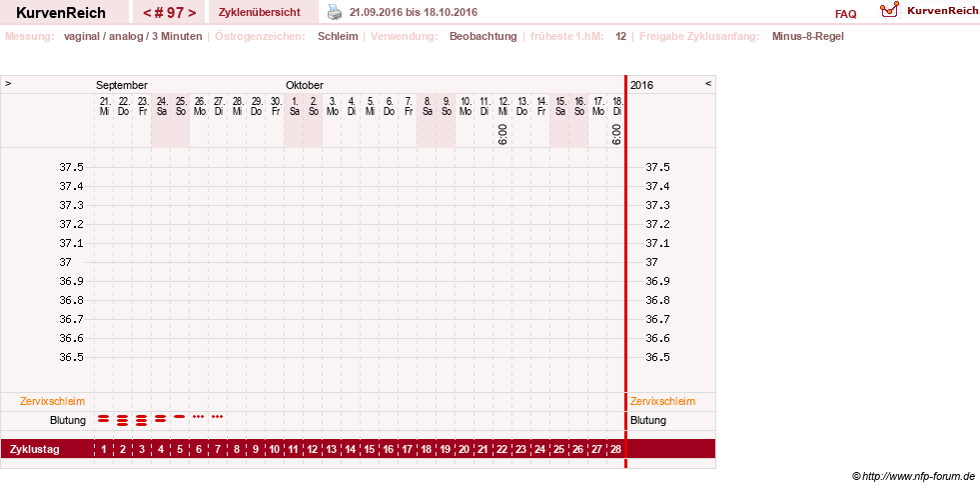Go to next cycle via right angle bracket
This screenshot has height=488, width=980.
192,13
